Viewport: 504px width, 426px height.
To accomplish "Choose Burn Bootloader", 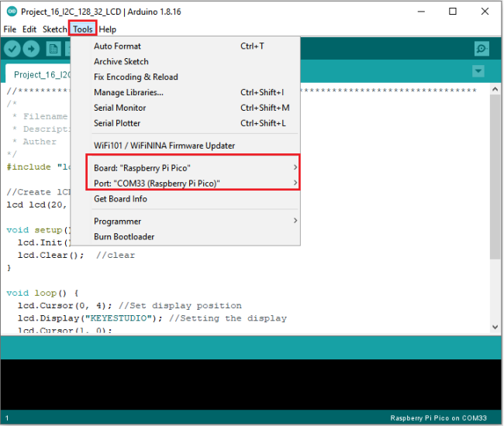I will pos(186,236).
